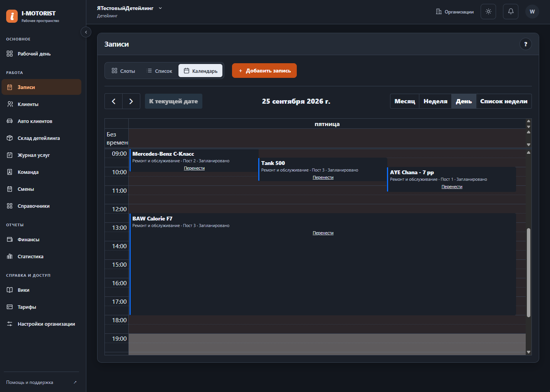Click the Журнал услуг icon
The width and height of the screenshot is (550, 392).
(x=10, y=155)
